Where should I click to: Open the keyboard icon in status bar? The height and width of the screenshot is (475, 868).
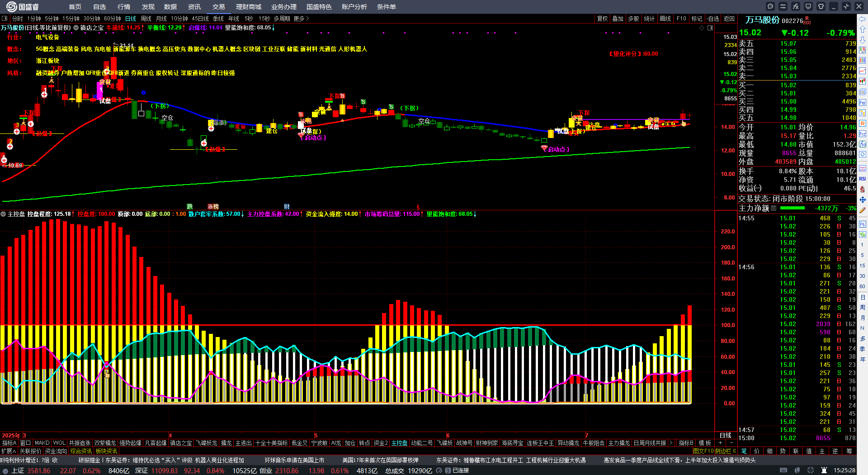pyautogui.click(x=783, y=470)
